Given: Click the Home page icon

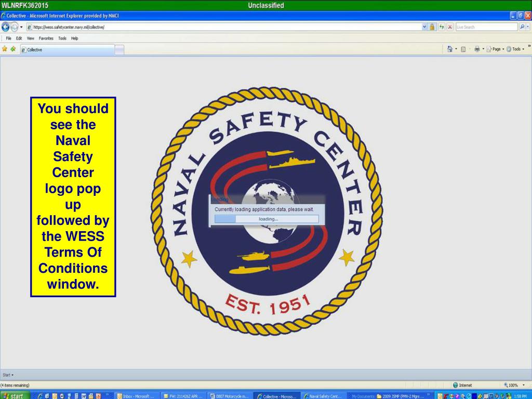Looking at the screenshot, I should coord(450,49).
